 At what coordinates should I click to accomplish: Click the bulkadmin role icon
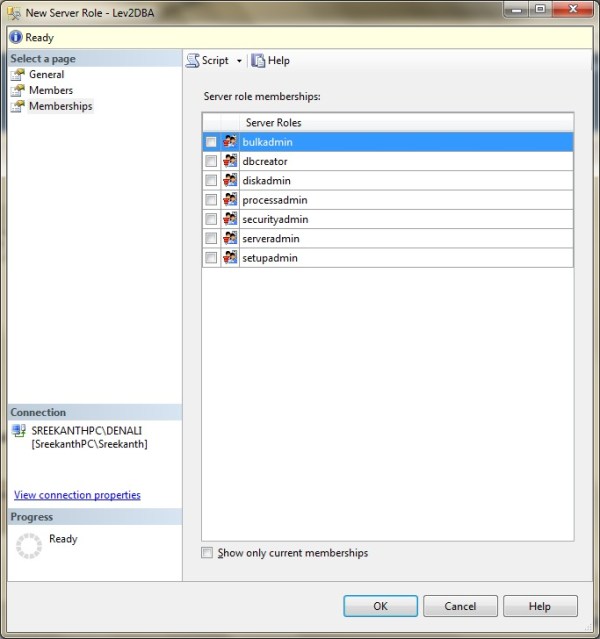click(x=230, y=143)
